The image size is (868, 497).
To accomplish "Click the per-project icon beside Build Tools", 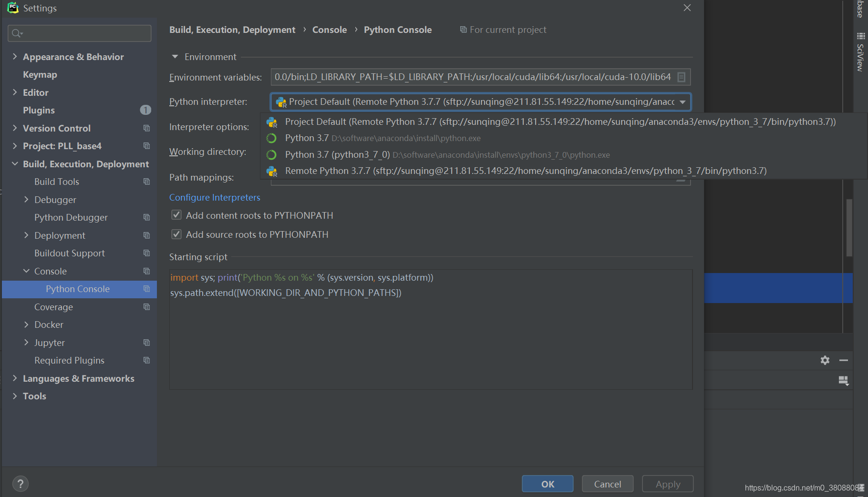I will (x=146, y=182).
